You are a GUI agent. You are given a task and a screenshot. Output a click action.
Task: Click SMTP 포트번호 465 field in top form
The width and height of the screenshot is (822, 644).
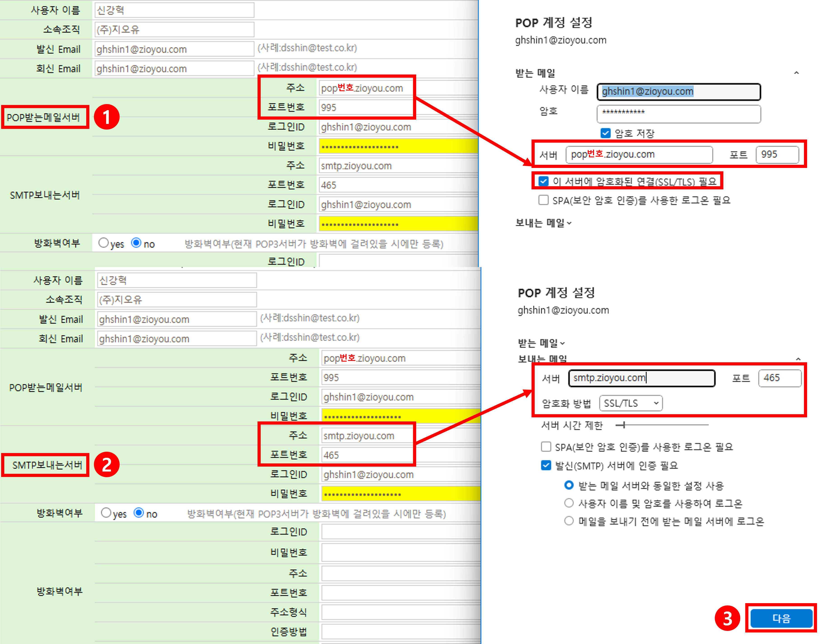[398, 185]
